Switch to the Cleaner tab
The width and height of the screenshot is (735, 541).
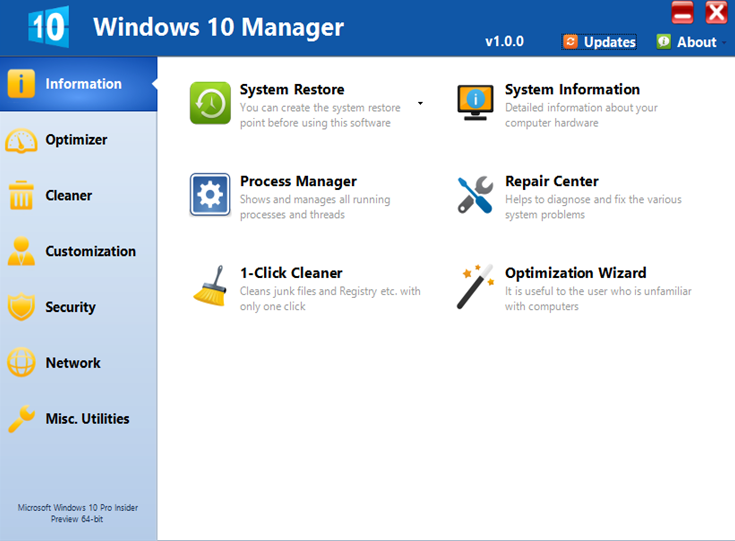tap(68, 196)
